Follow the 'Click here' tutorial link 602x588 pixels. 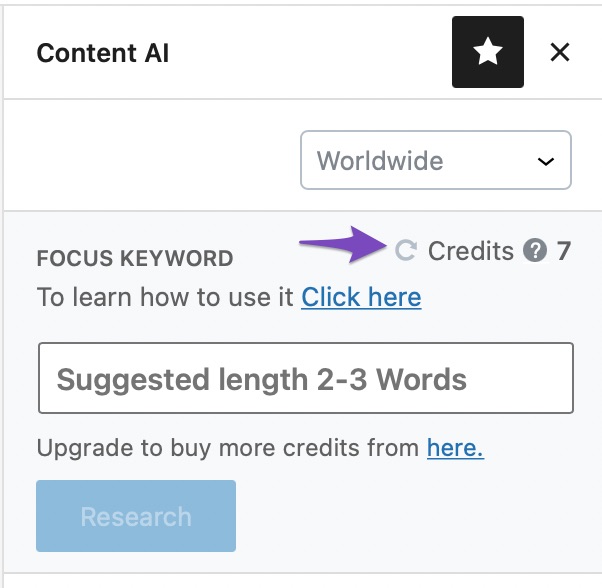[x=361, y=297]
